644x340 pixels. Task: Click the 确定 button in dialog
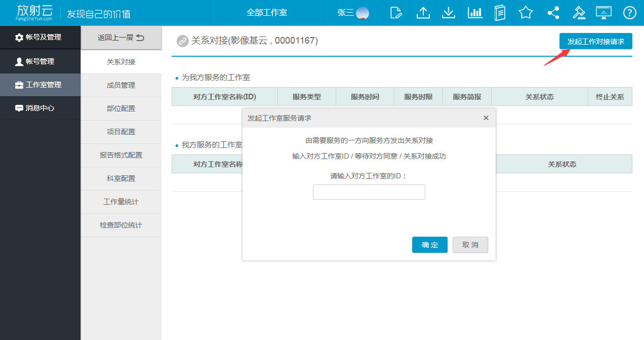tap(430, 245)
